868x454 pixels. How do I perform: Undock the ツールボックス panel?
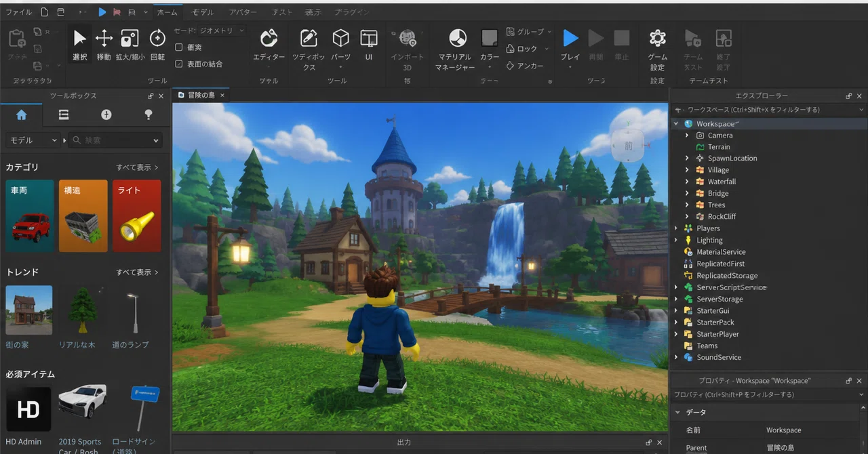coord(151,96)
